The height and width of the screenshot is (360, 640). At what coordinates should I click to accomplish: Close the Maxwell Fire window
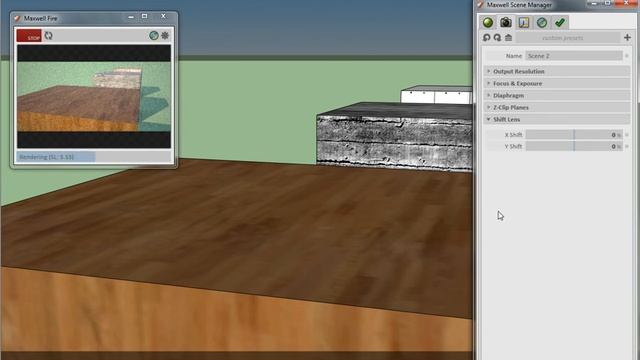tap(163, 16)
